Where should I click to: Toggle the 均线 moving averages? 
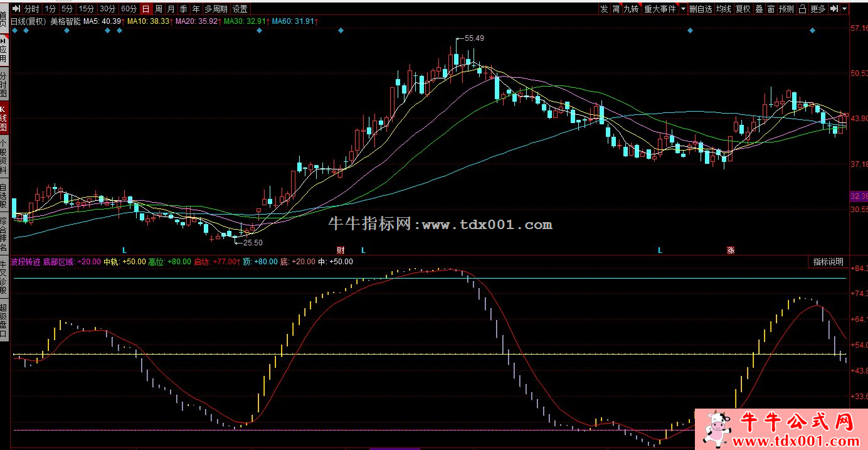coord(724,9)
